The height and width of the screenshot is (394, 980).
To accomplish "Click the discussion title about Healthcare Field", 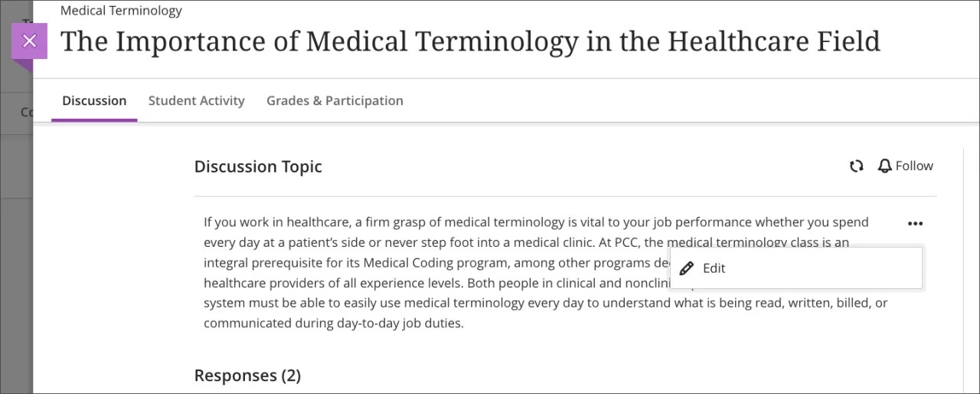I will coord(470,41).
